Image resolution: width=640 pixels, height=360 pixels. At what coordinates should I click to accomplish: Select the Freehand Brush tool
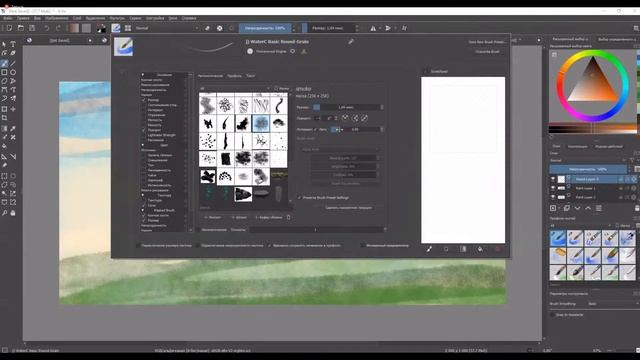coord(4,63)
